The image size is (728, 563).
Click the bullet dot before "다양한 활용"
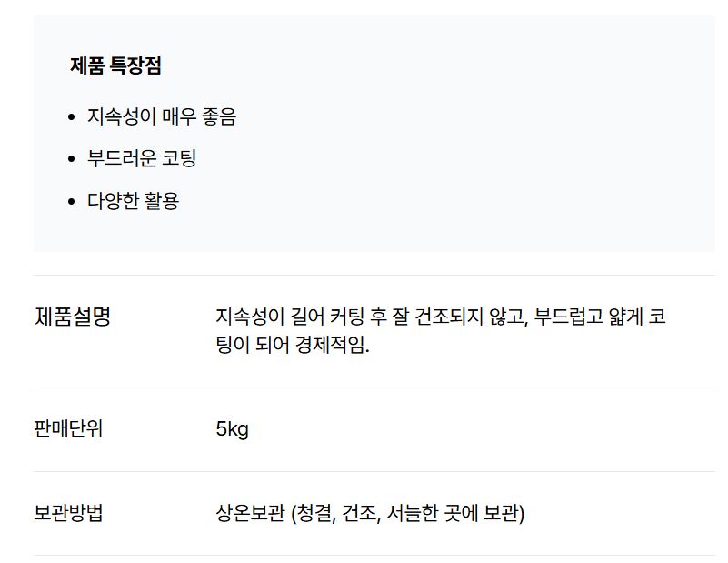(x=72, y=202)
